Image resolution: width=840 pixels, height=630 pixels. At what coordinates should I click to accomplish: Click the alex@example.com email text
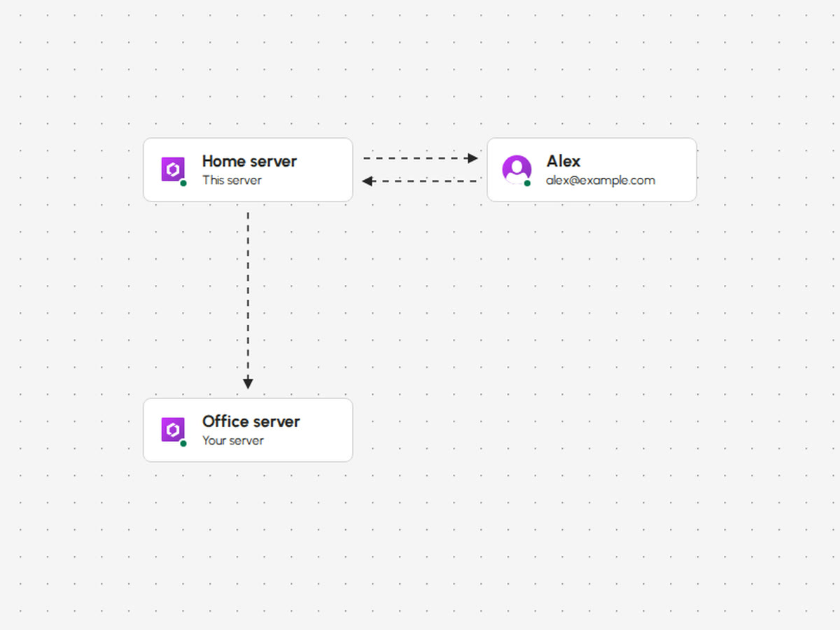pyautogui.click(x=601, y=180)
